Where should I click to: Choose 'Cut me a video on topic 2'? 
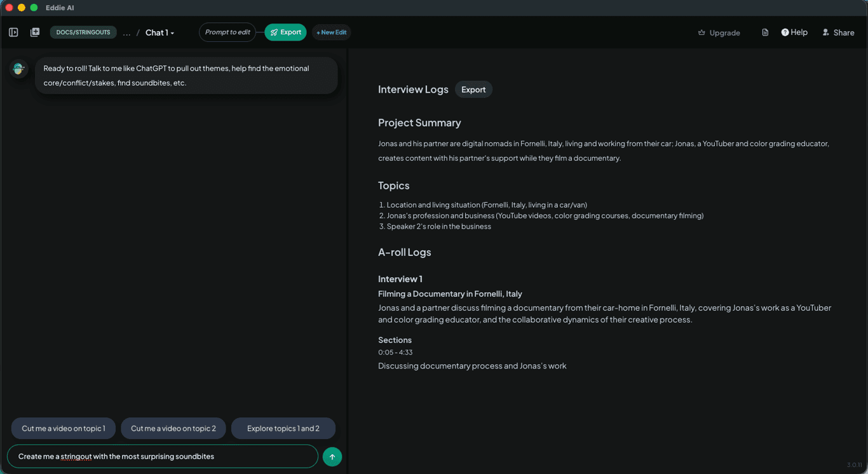173,428
